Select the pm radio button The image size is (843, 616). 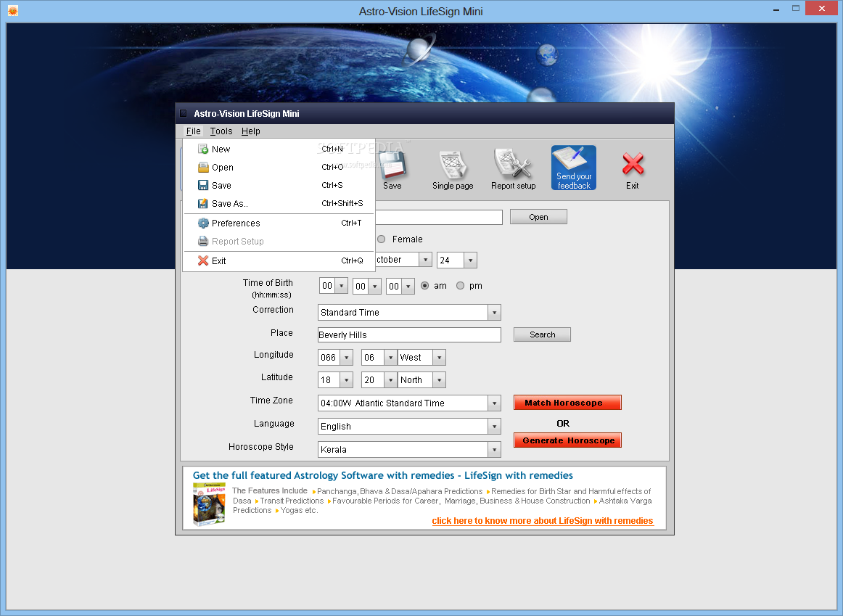[460, 286]
